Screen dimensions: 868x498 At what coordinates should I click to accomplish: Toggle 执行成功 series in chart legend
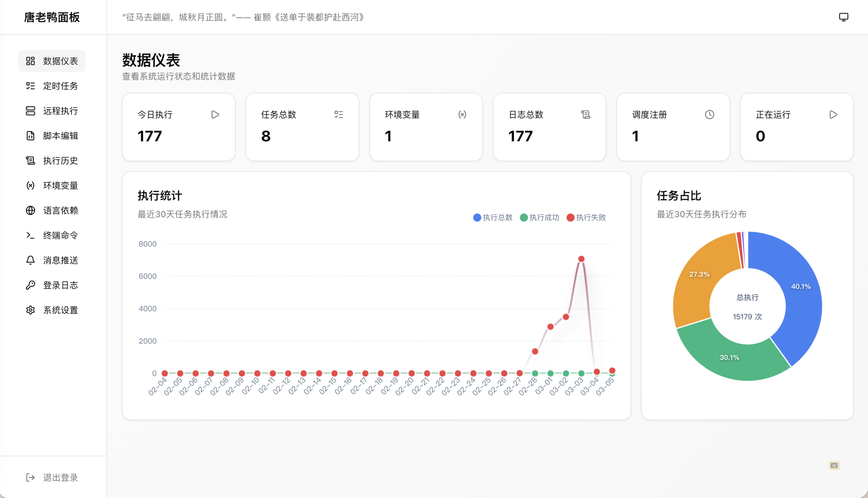click(x=539, y=217)
